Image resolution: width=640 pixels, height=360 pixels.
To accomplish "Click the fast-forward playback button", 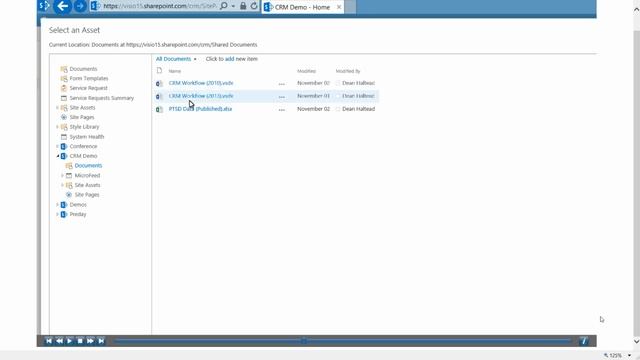I will [90, 341].
